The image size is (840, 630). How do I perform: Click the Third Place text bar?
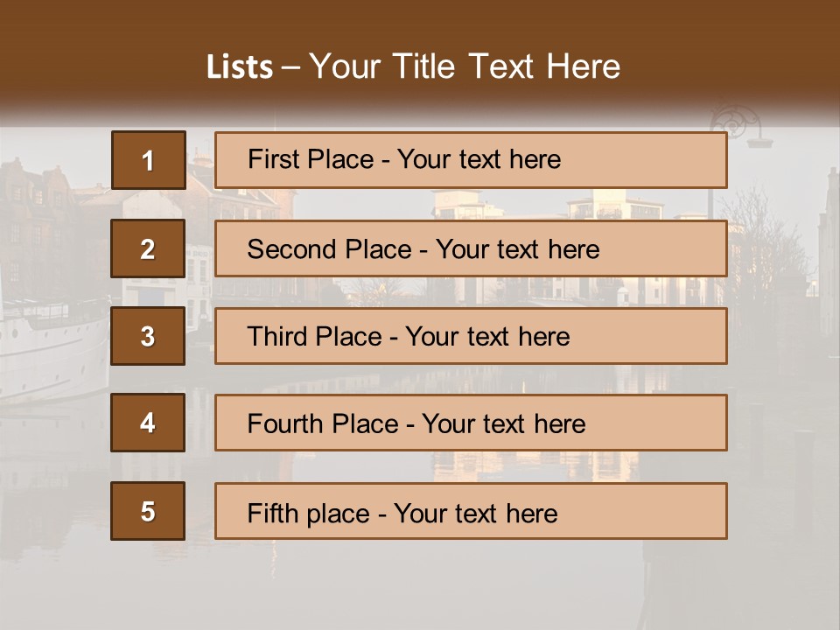471,336
